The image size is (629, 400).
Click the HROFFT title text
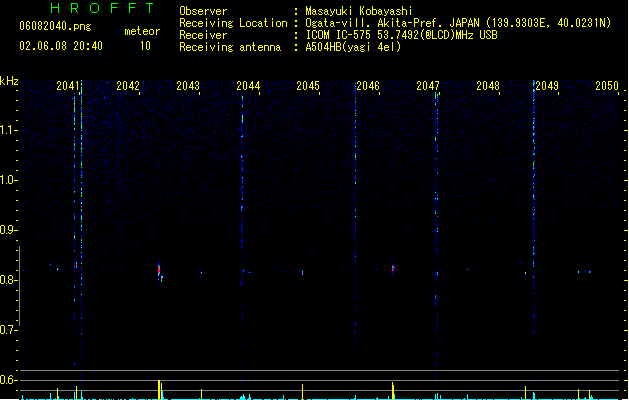(x=102, y=8)
